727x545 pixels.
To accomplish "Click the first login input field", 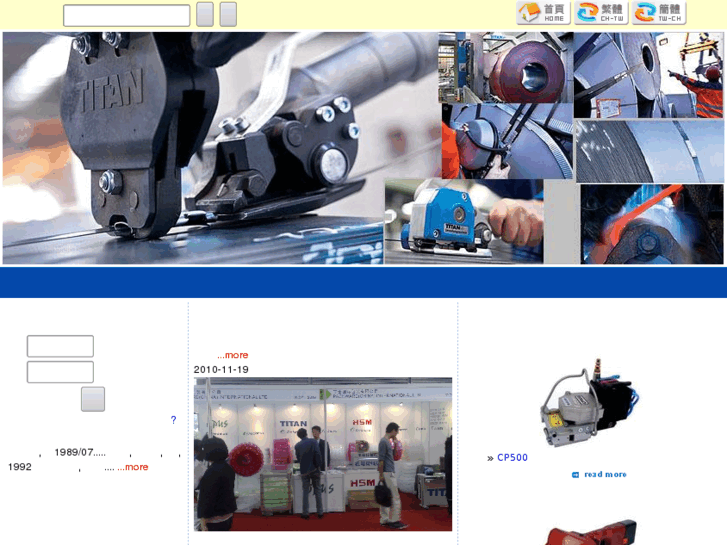I will pyautogui.click(x=60, y=346).
